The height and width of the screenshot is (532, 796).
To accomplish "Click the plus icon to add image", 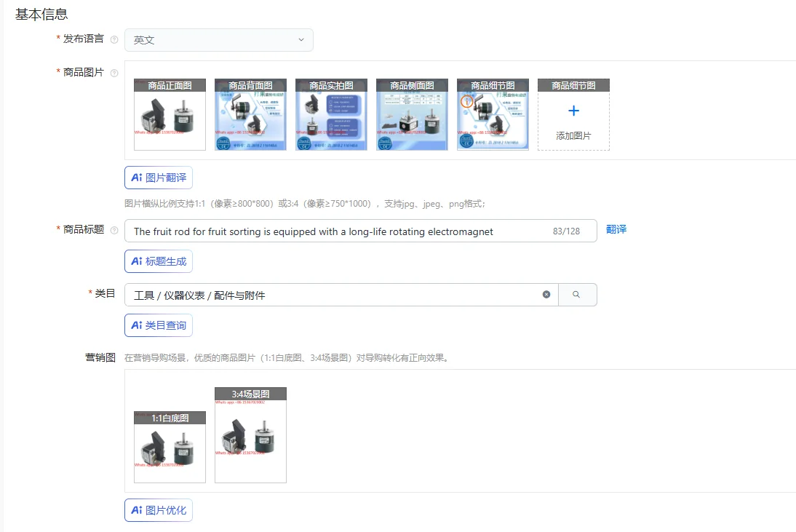I will (573, 111).
